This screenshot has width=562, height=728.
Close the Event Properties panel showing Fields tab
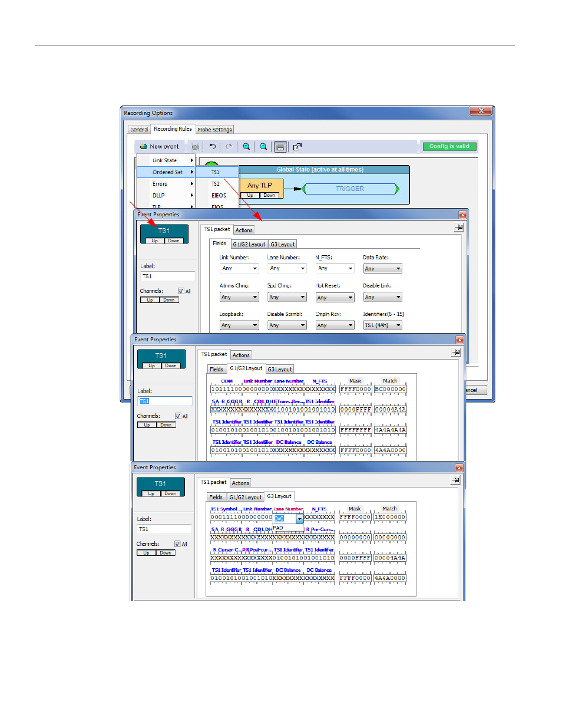pyautogui.click(x=462, y=215)
